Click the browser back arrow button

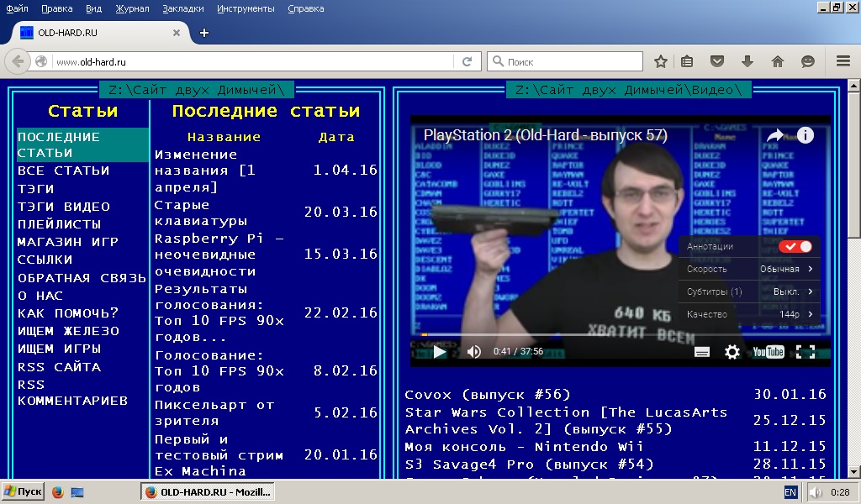[x=17, y=61]
